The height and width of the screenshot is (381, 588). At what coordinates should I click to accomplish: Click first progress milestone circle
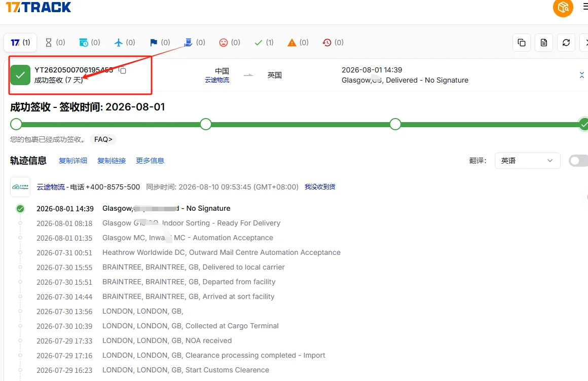(x=16, y=124)
